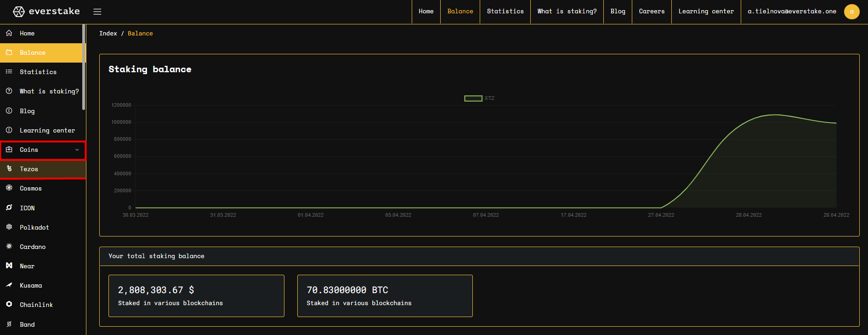The height and width of the screenshot is (335, 868).
Task: Click the 2,808,303.67 $ balance card
Action: [x=196, y=296]
